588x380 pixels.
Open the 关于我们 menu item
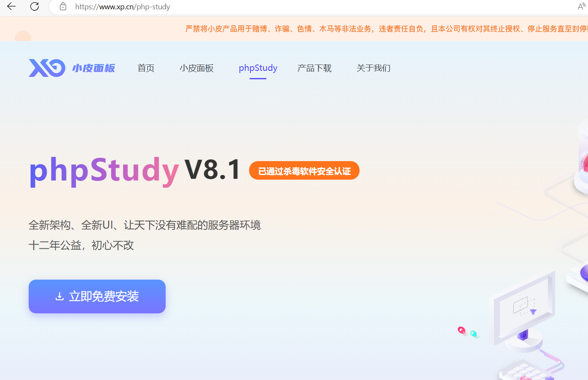373,68
